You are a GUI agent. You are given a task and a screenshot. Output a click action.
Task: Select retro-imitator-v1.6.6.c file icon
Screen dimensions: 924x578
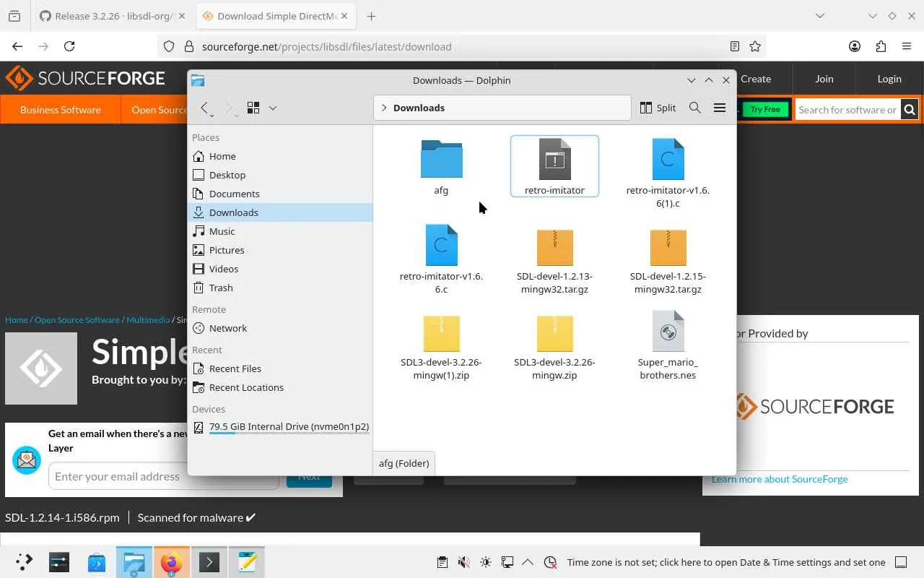(441, 245)
